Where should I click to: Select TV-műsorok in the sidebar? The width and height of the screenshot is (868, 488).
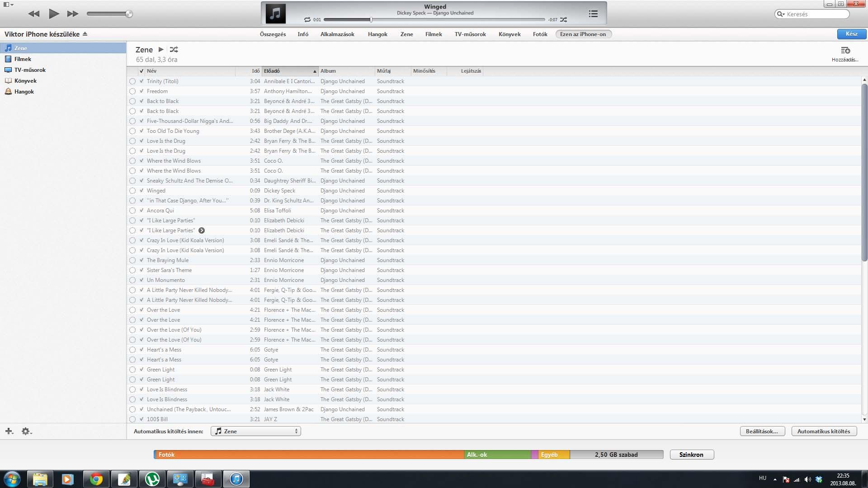(x=63, y=70)
